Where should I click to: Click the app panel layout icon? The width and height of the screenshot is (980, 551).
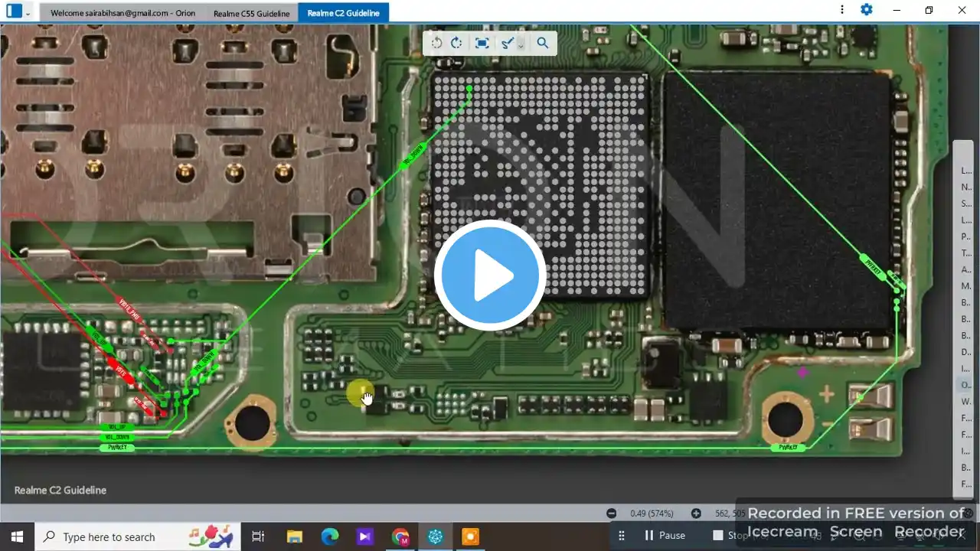tap(14, 11)
